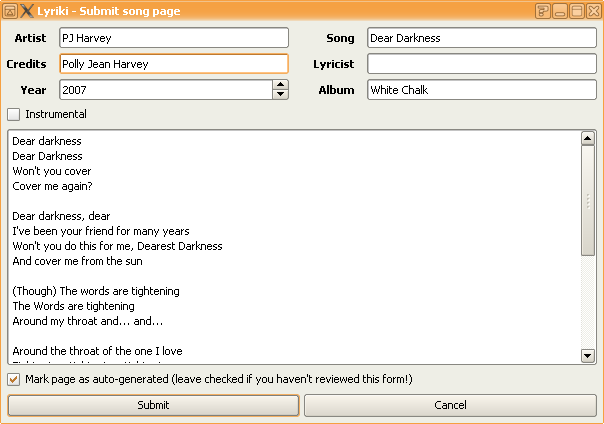Screen dimensions: 604x424
Task: Decrease the Year with the down arrow
Action: tap(280, 94)
